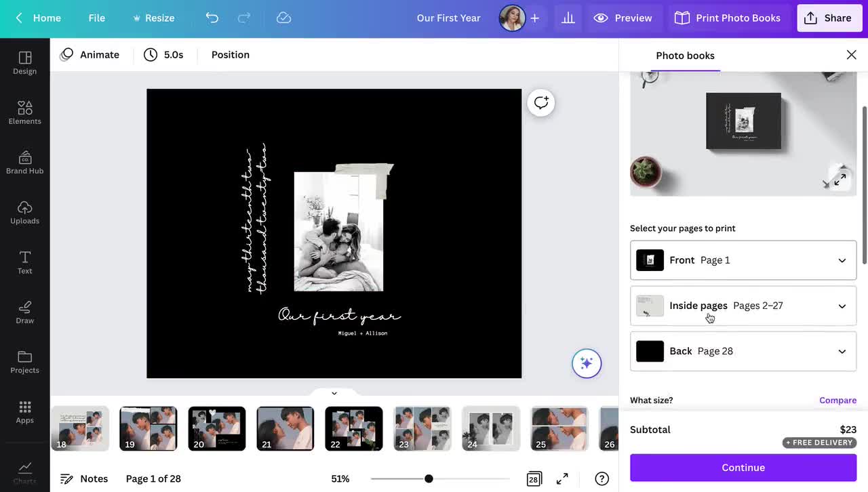Open the Magic assistant sparkle button
The height and width of the screenshot is (492, 868).
coord(586,363)
